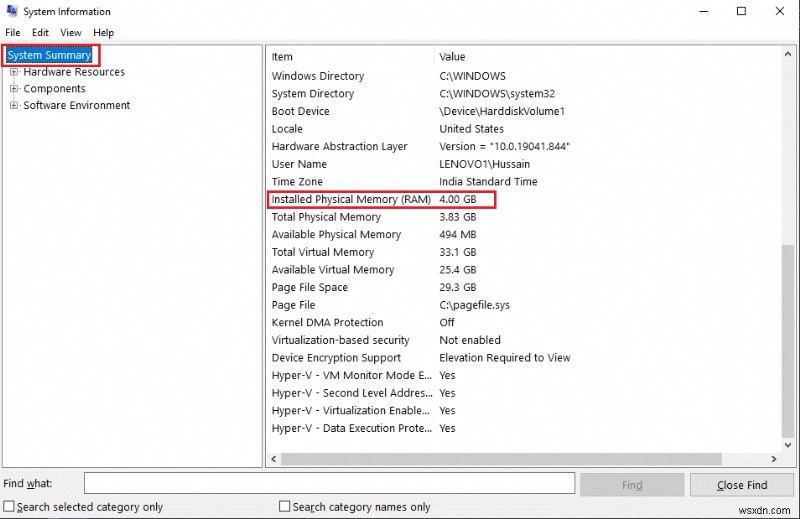Screen dimensions: 800x519
Task: Enable Search category names only checkbox
Action: click(285, 506)
